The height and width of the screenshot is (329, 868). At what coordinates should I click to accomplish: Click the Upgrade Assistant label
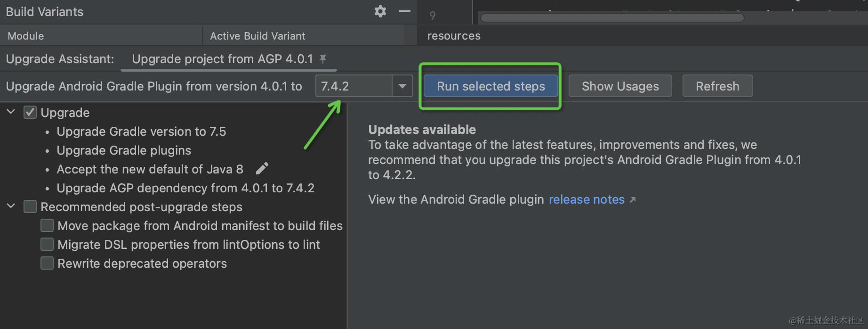click(60, 59)
